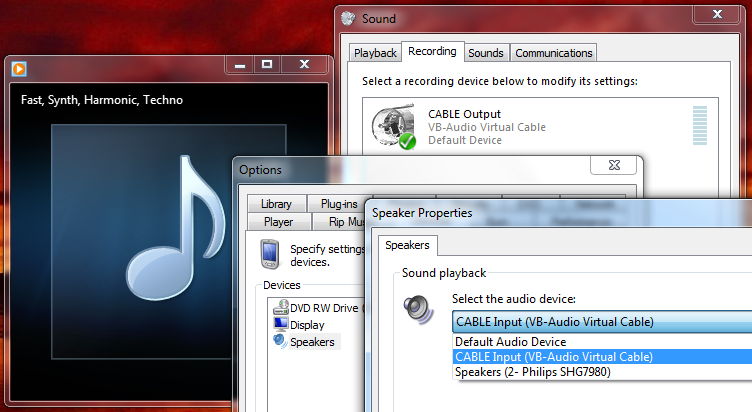
Task: Select the DVD RW Drive icon
Action: 281,307
